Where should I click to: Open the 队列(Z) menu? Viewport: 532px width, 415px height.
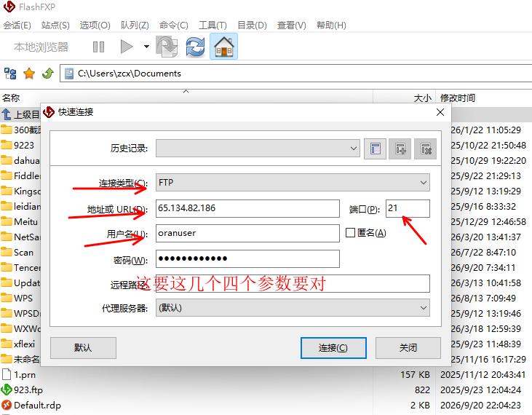coord(135,25)
